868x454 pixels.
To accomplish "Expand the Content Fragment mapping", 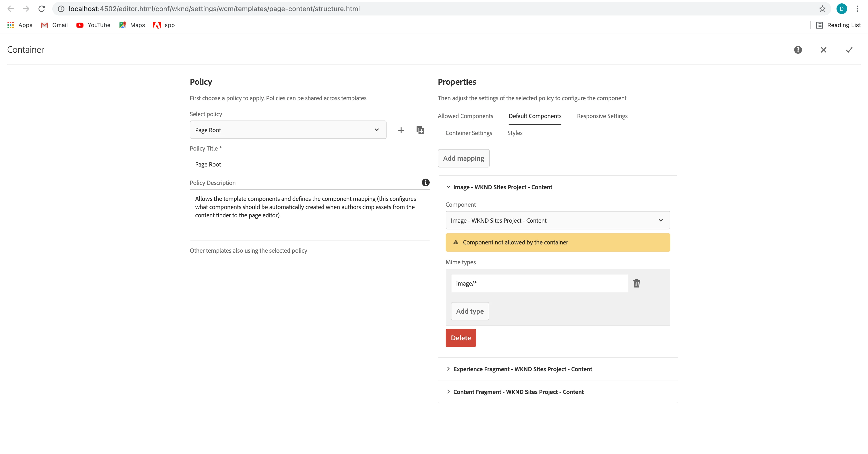I will [518, 392].
